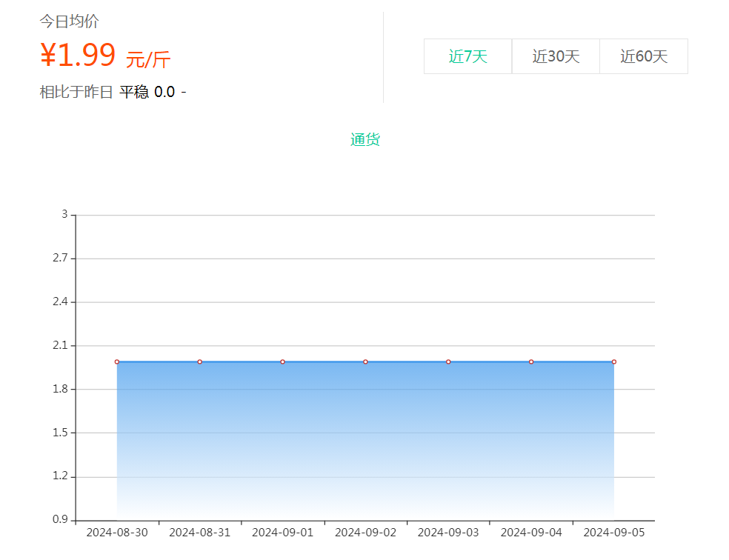Click the 2024-09-05 axis date label
729x560 pixels.
pos(613,533)
